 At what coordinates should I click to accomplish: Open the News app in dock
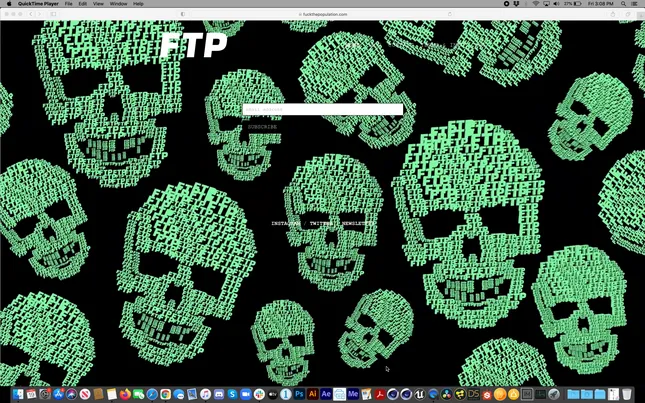(85, 394)
